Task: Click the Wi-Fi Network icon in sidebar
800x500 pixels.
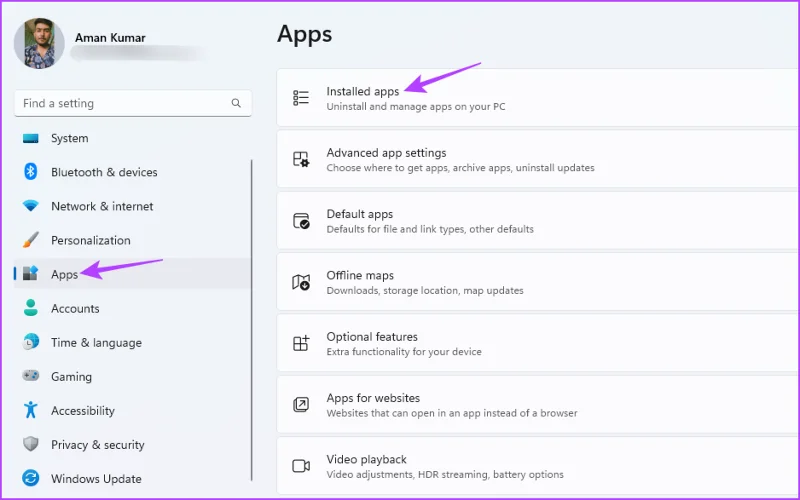Action: tap(31, 206)
